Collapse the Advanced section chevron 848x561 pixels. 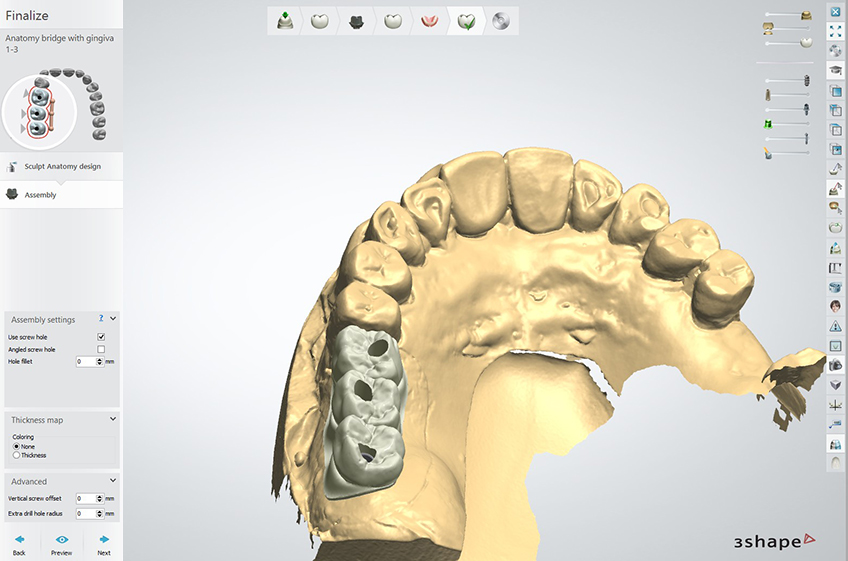(x=113, y=481)
